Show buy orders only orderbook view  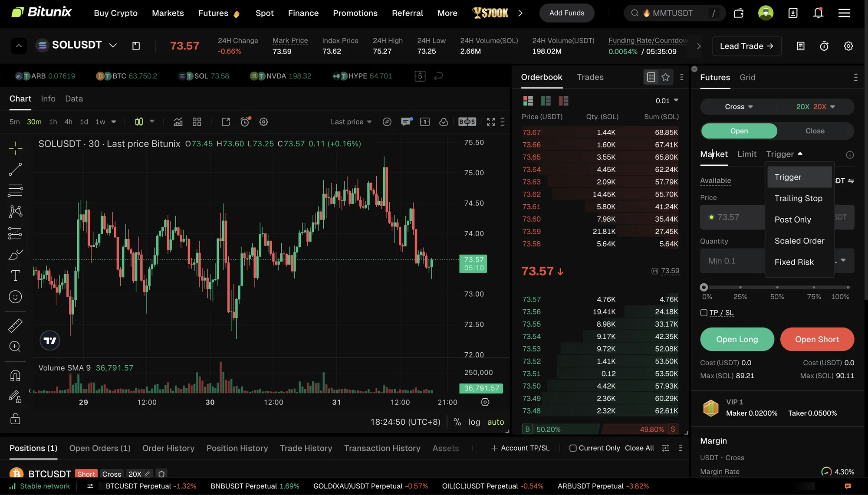click(x=546, y=101)
